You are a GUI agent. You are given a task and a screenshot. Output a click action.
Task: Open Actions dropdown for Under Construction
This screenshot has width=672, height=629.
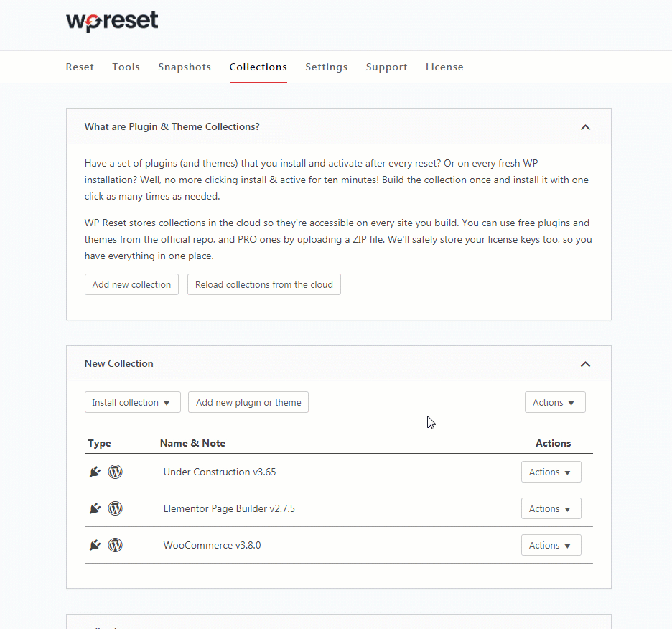point(551,472)
